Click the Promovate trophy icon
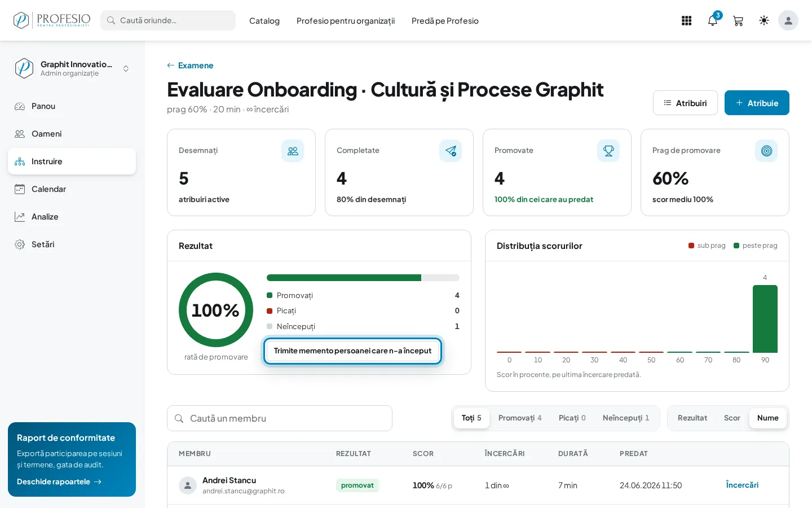Viewport: 812px width, 508px height. coord(608,151)
